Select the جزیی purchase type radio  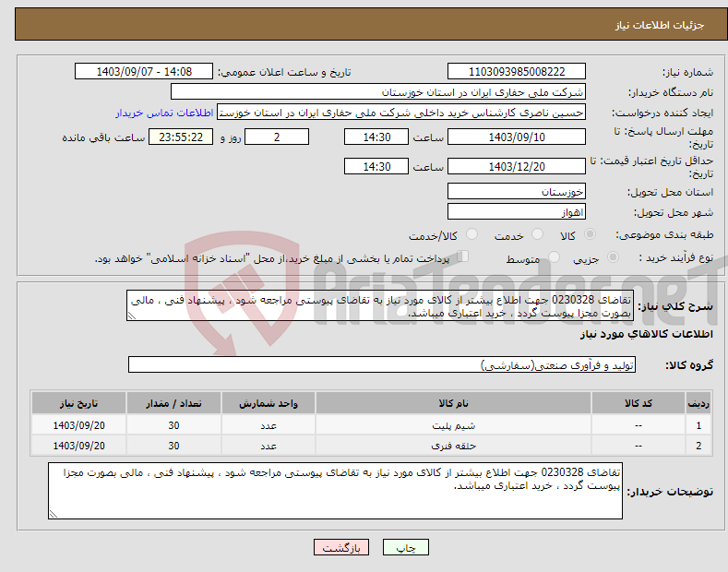(613, 257)
